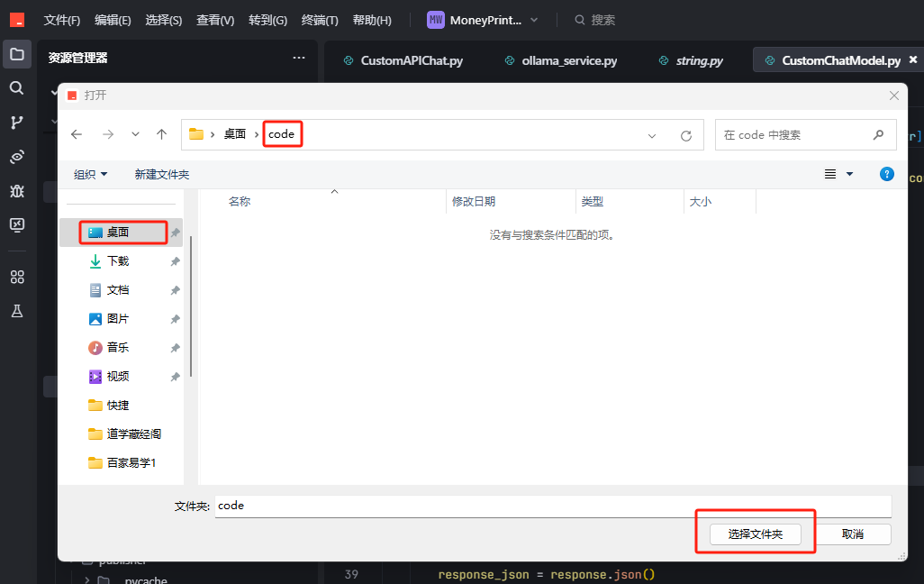This screenshot has width=924, height=584.
Task: Expand the address bar history dropdown
Action: (x=652, y=136)
